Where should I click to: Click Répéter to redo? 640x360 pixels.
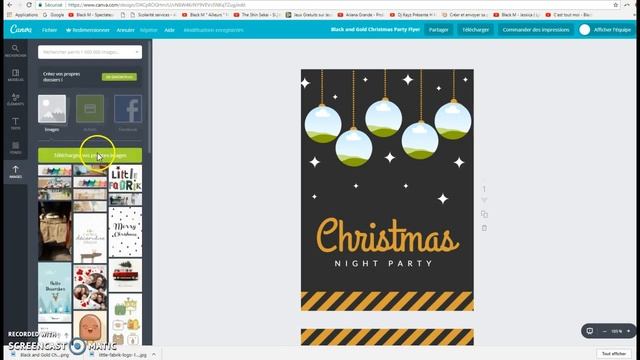(x=149, y=30)
